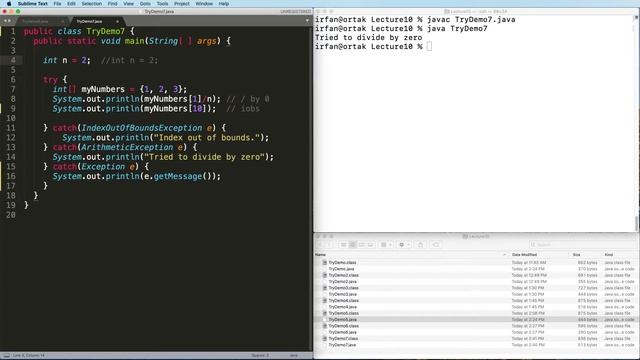Select TryDemo6.class in Finder
The image size is (640, 360).
coord(476,326)
